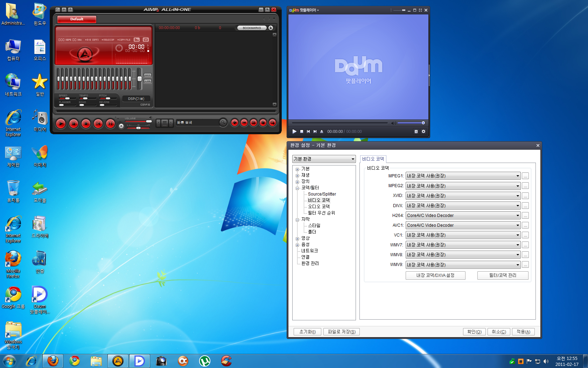Toggle RADIO CAP in AIMP display
Image resolution: width=588 pixels, height=368 pixels.
click(x=108, y=40)
